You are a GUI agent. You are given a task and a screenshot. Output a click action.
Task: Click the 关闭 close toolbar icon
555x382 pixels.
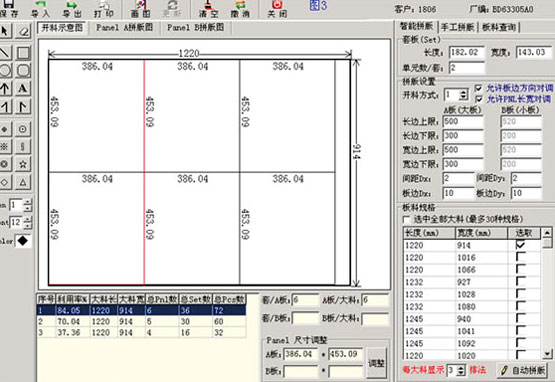point(277,9)
